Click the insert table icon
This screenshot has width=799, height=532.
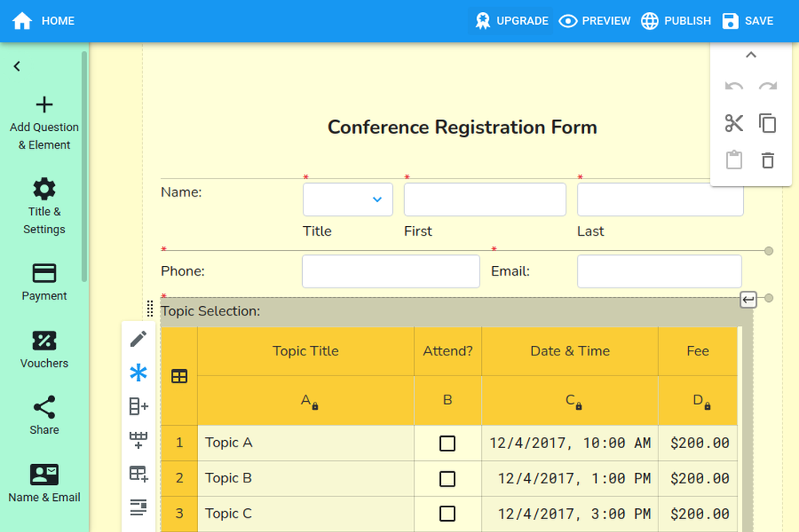138,474
